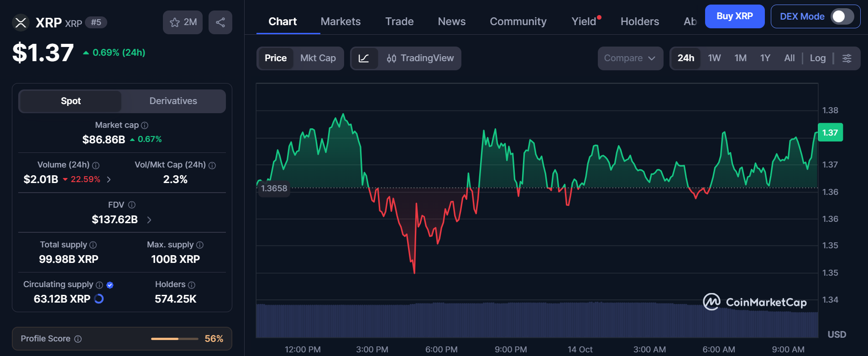Open the Trade tab
868x356 pixels.
click(399, 21)
